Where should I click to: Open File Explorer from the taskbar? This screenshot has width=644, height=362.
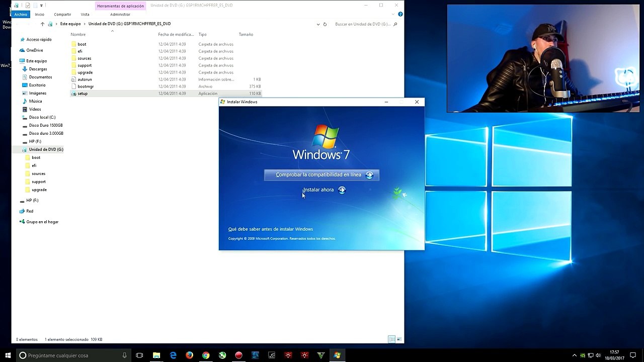(x=156, y=355)
